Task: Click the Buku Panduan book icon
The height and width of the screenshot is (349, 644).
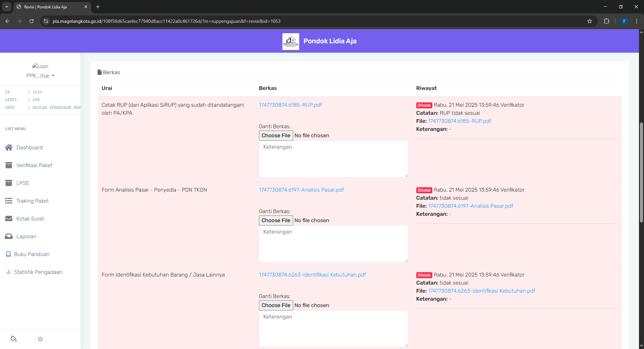Action: click(8, 254)
